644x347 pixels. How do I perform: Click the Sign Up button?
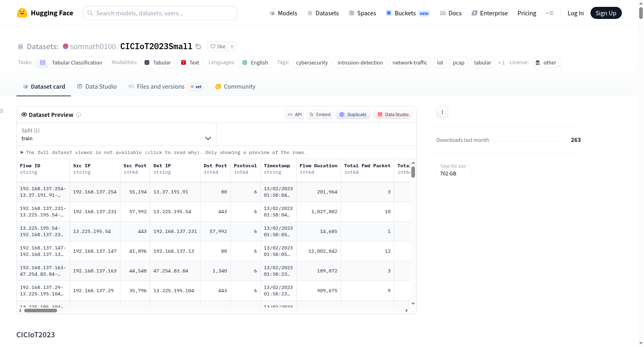tap(606, 13)
